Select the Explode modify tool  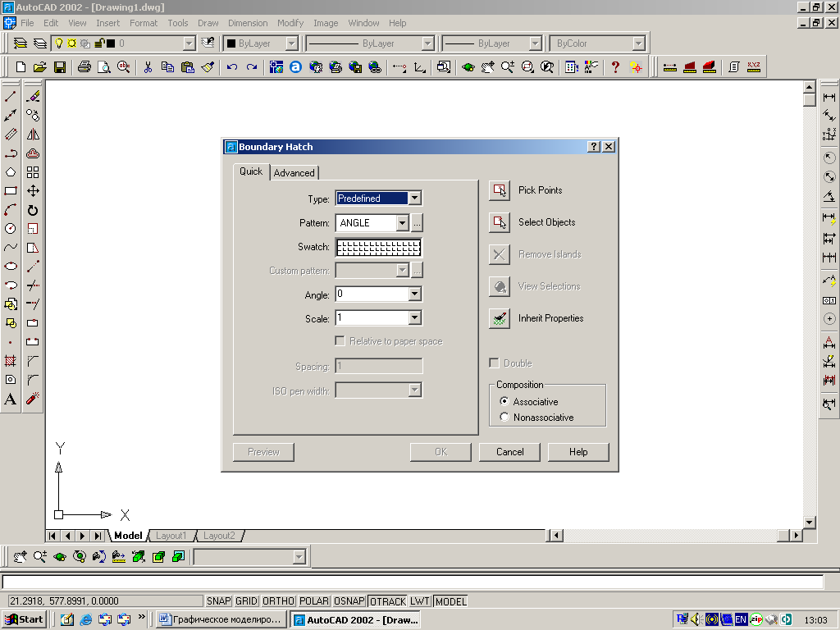33,399
